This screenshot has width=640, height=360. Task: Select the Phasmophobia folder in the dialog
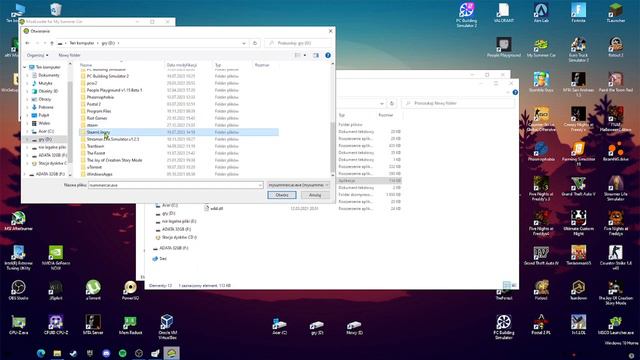100,97
